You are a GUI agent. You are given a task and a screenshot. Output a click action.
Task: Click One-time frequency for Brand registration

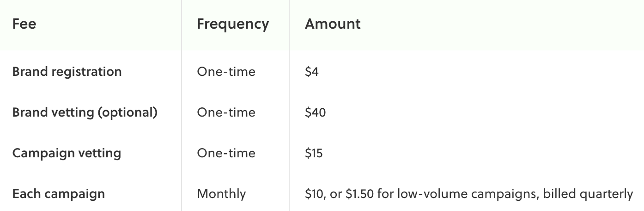226,72
